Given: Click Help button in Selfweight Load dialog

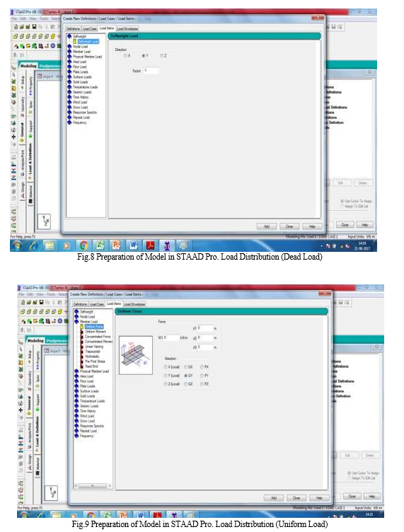Looking at the screenshot, I should coord(312,226).
